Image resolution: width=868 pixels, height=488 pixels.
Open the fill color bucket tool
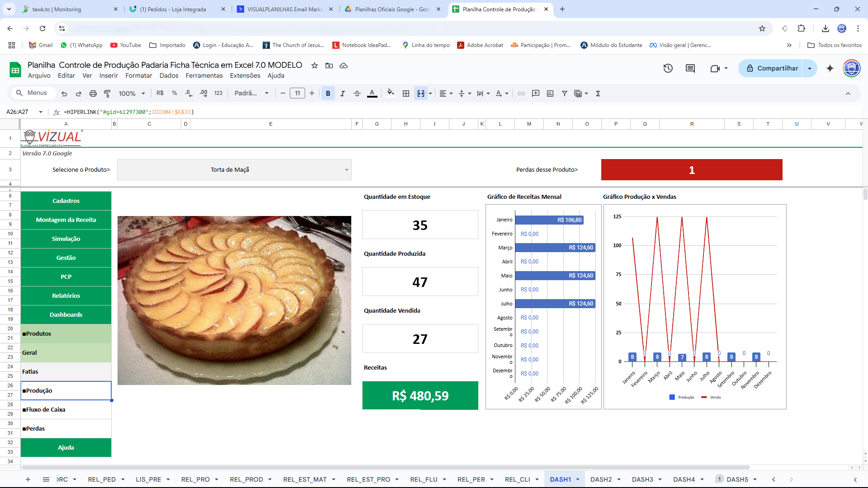pos(391,93)
